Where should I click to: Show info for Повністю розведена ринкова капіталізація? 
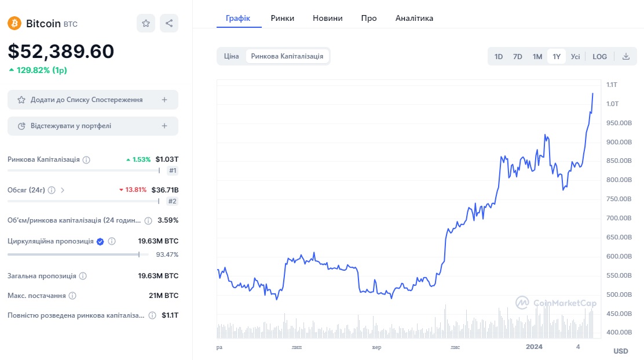coord(152,315)
